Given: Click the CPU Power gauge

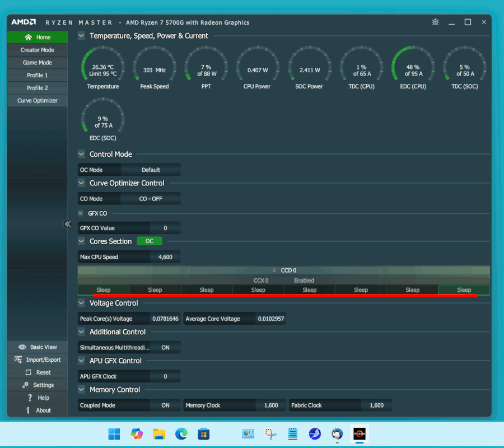Looking at the screenshot, I should 258,68.
